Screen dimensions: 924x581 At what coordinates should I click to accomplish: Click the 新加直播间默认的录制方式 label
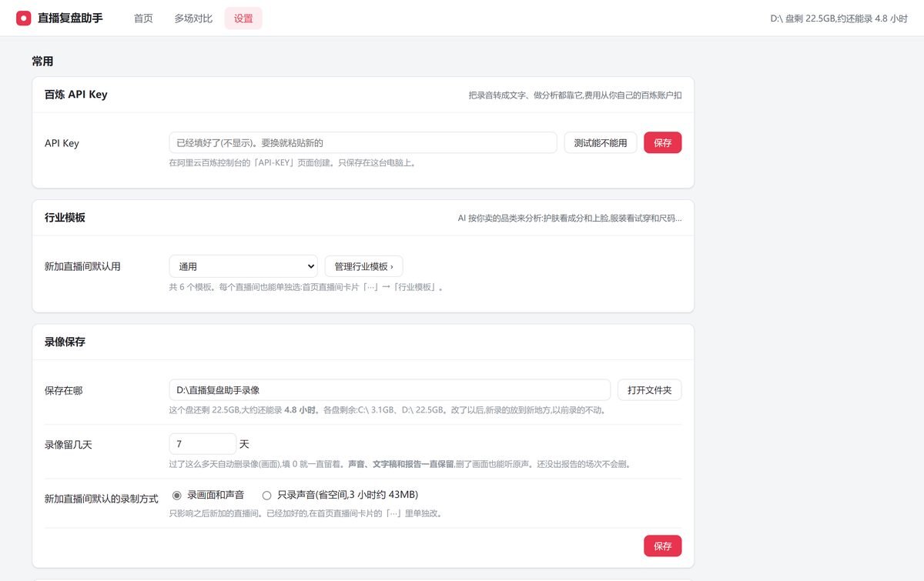[102, 499]
